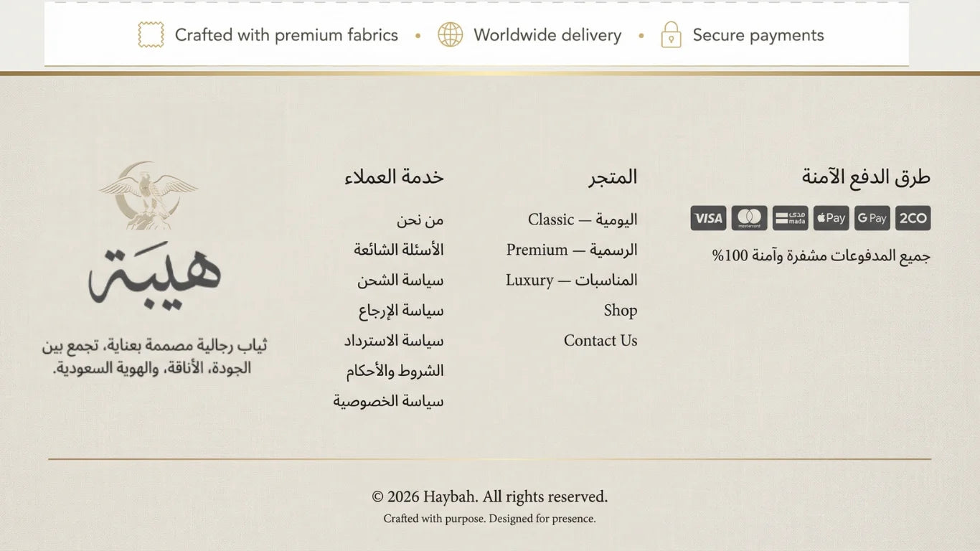Click the globe icon for Worldwide delivery

(x=451, y=34)
